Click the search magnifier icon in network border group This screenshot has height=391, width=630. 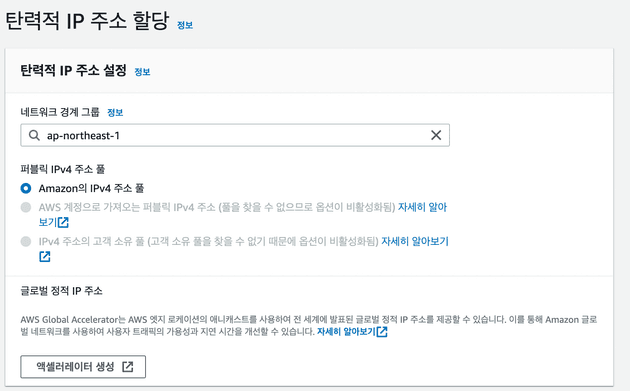tap(34, 135)
